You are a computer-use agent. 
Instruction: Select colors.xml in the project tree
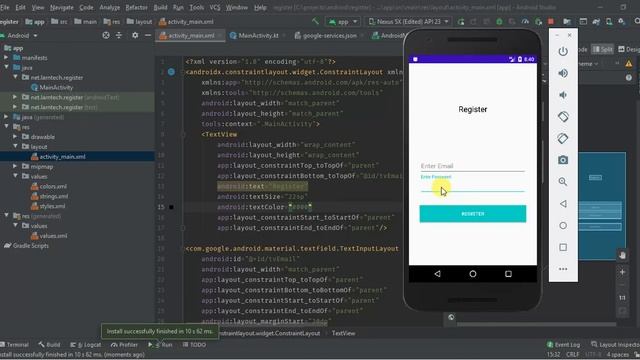[x=53, y=186]
